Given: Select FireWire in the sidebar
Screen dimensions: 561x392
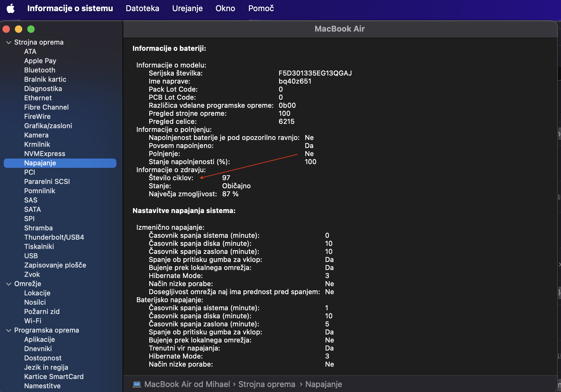Looking at the screenshot, I should click(37, 116).
